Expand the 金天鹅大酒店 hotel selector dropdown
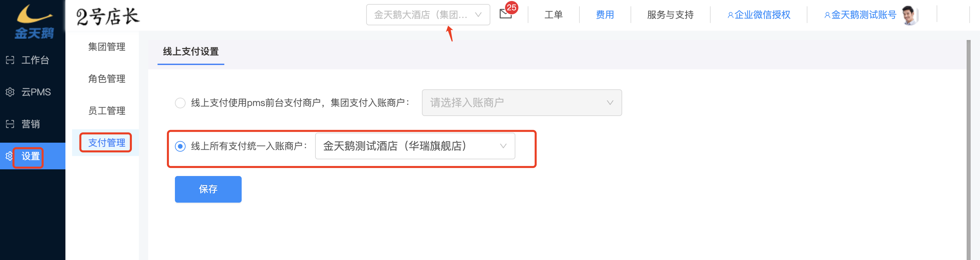Viewport: 980px width, 260px height. pos(428,14)
